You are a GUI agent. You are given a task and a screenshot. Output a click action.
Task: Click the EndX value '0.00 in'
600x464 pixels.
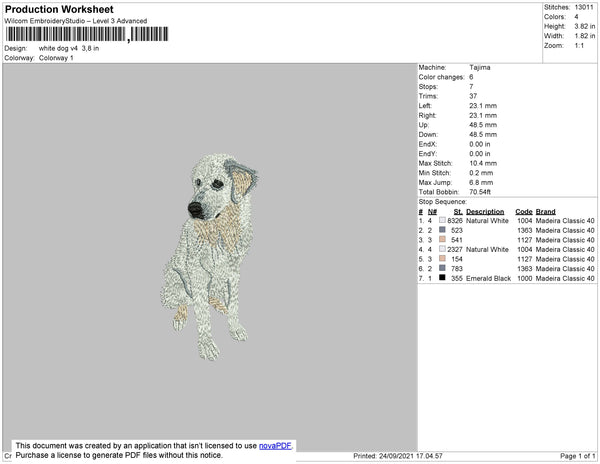(480, 144)
